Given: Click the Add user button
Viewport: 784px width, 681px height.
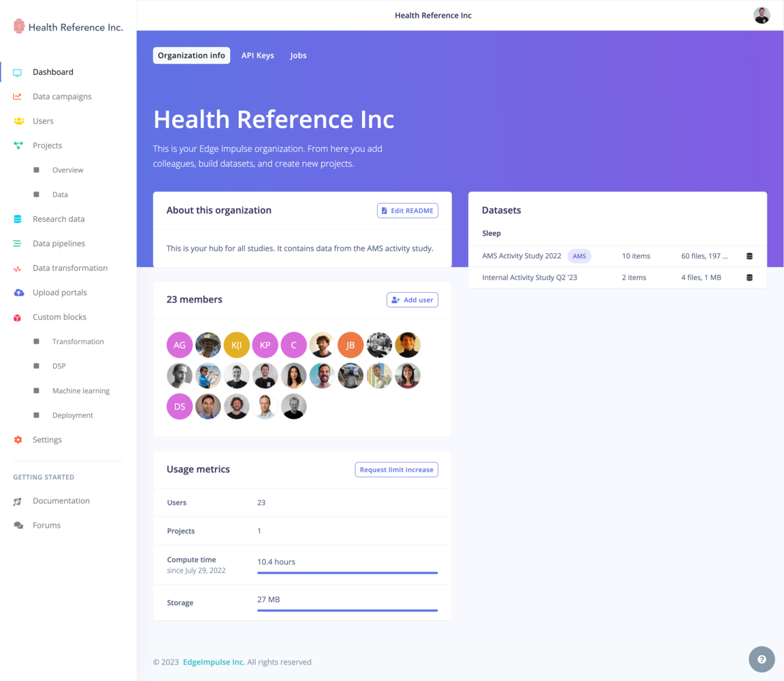Looking at the screenshot, I should (x=412, y=300).
